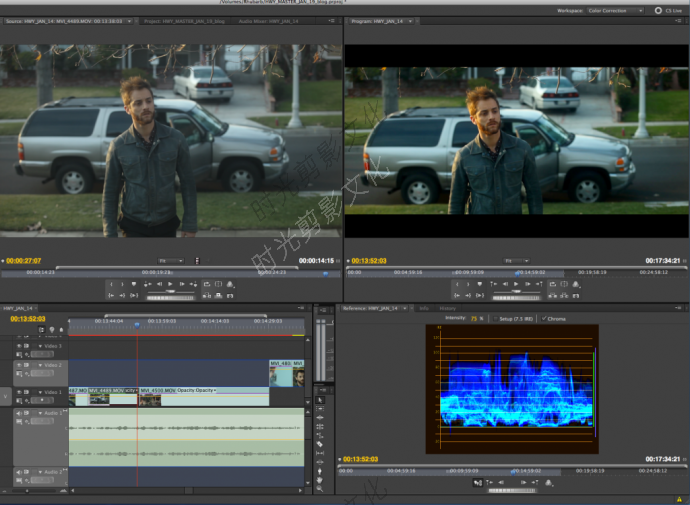Switch to the Audio Mixer tab
The image size is (690, 505).
tap(268, 21)
